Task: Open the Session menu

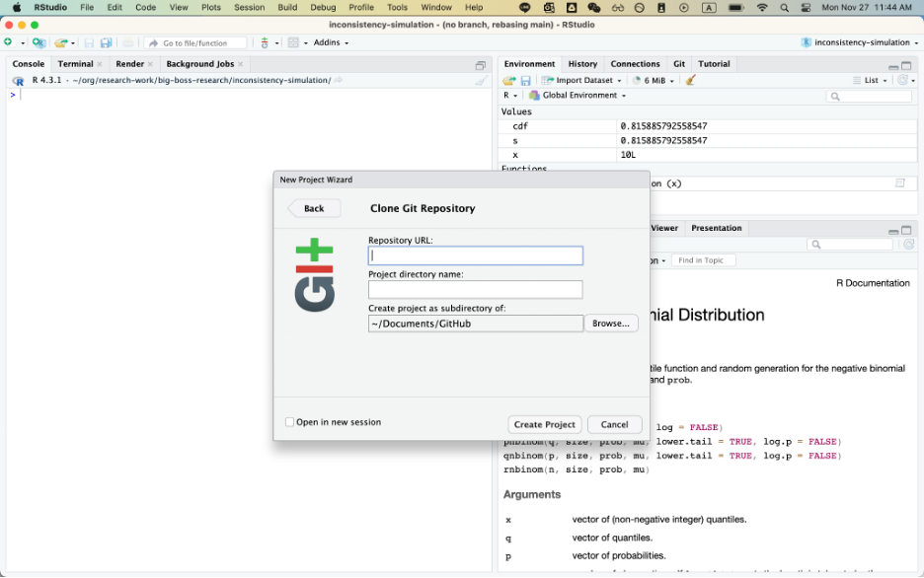Action: (250, 8)
